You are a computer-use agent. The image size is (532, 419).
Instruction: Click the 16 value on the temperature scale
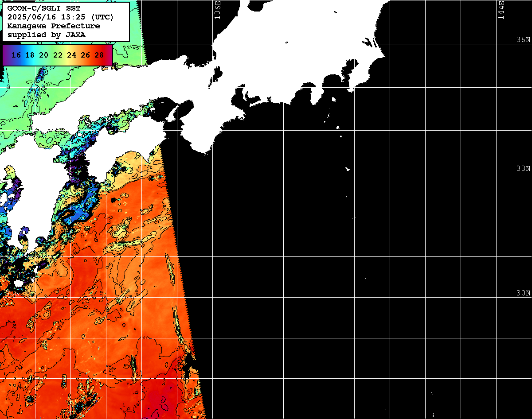[x=16, y=55]
